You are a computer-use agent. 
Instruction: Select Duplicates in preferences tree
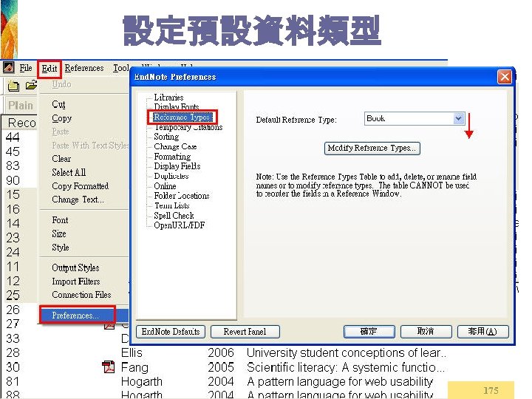point(171,176)
